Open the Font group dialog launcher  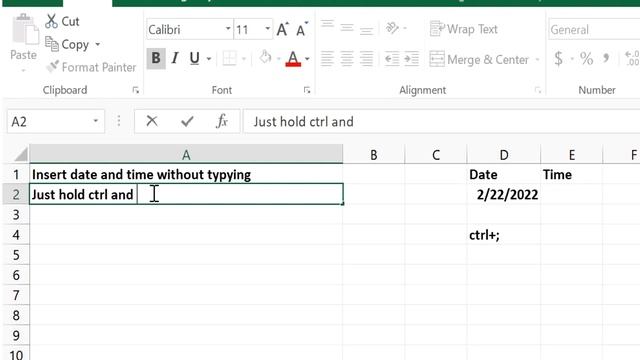pyautogui.click(x=307, y=90)
